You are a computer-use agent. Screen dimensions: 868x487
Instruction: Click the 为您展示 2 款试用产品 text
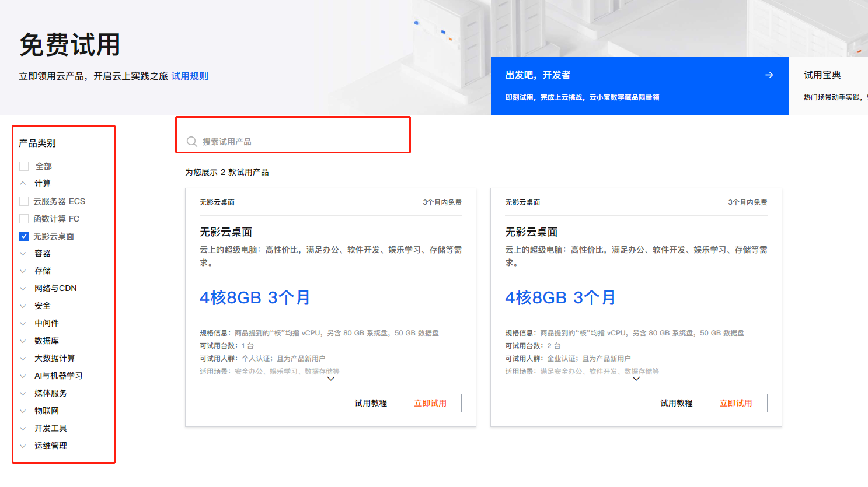(227, 172)
